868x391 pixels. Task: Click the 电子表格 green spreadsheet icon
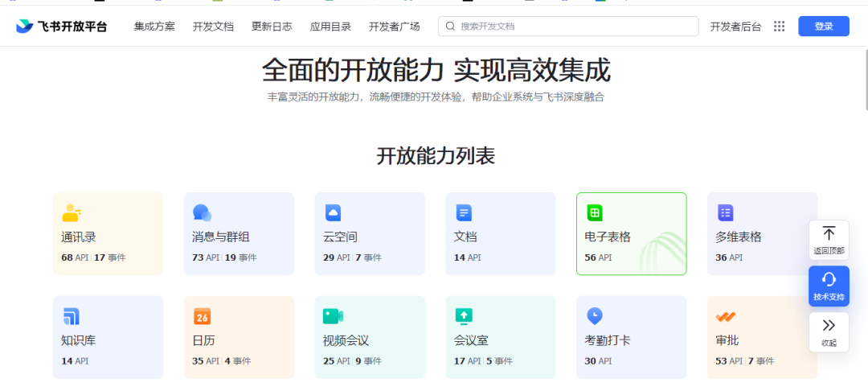595,212
